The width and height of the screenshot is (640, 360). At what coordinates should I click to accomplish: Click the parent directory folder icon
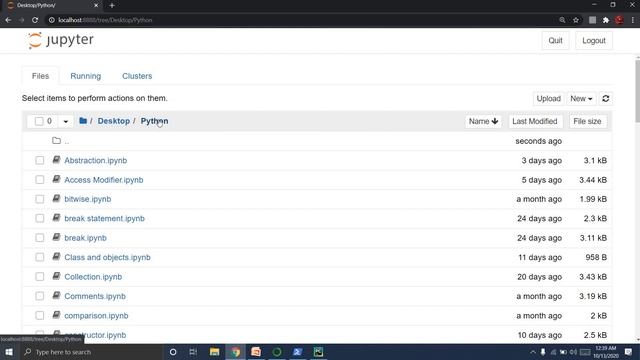pos(56,141)
